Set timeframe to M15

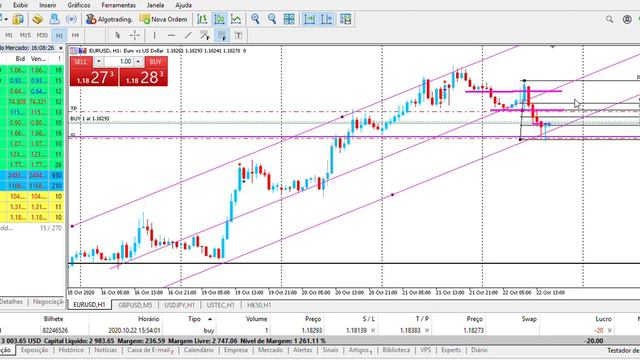25,36
